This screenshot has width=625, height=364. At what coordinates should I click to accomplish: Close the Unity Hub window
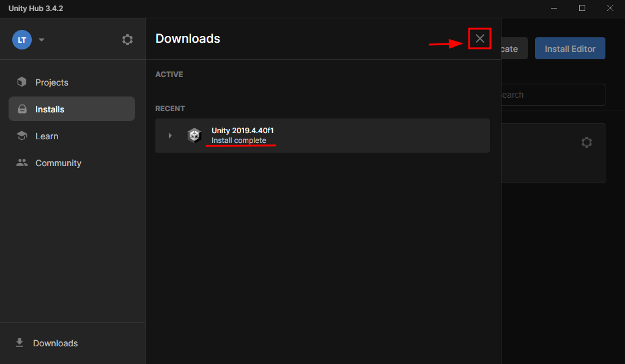click(610, 8)
